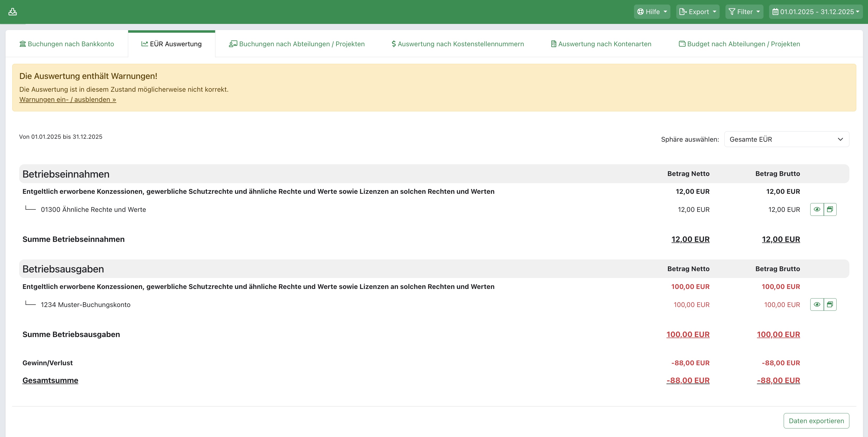Click the document icon of Kontenarten tab
Image resolution: width=868 pixels, height=437 pixels.
pos(553,44)
